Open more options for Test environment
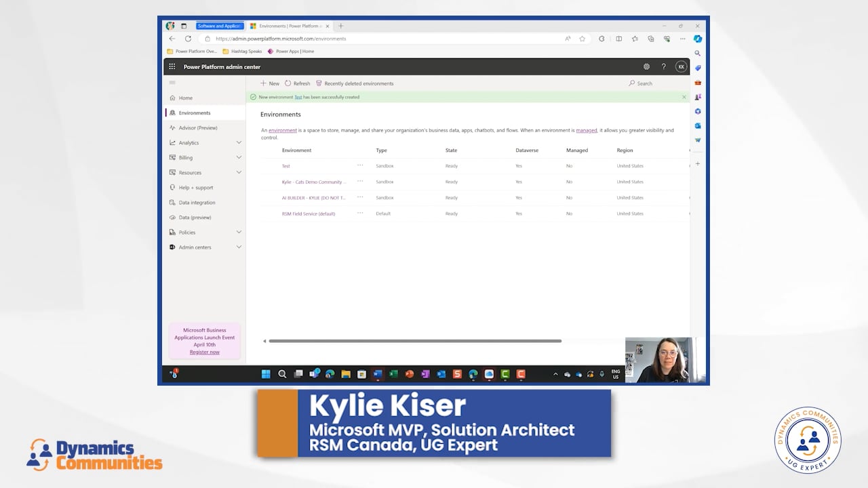This screenshot has width=868, height=488. tap(360, 165)
